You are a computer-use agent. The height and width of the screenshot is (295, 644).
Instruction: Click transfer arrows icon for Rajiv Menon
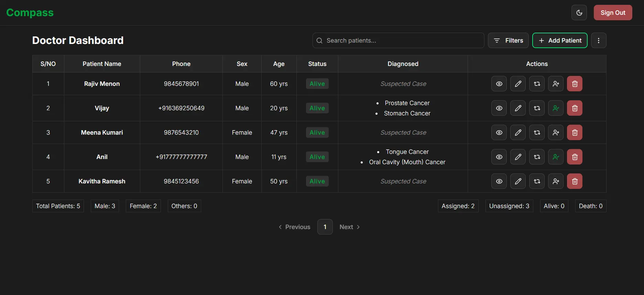(537, 84)
